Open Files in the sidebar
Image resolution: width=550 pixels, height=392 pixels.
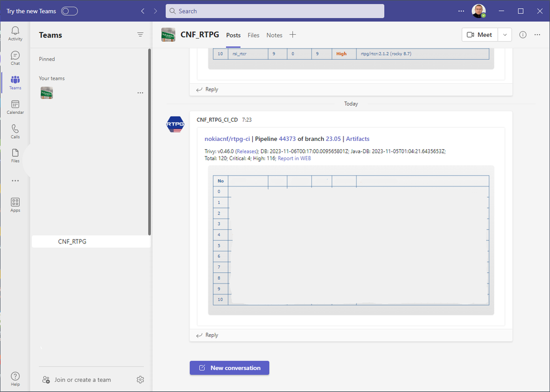click(x=15, y=156)
